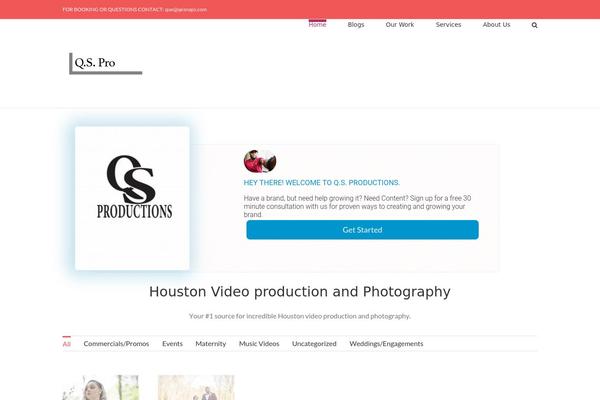Filter portfolio by Uncategorized
This screenshot has width=600, height=400.
coord(314,344)
